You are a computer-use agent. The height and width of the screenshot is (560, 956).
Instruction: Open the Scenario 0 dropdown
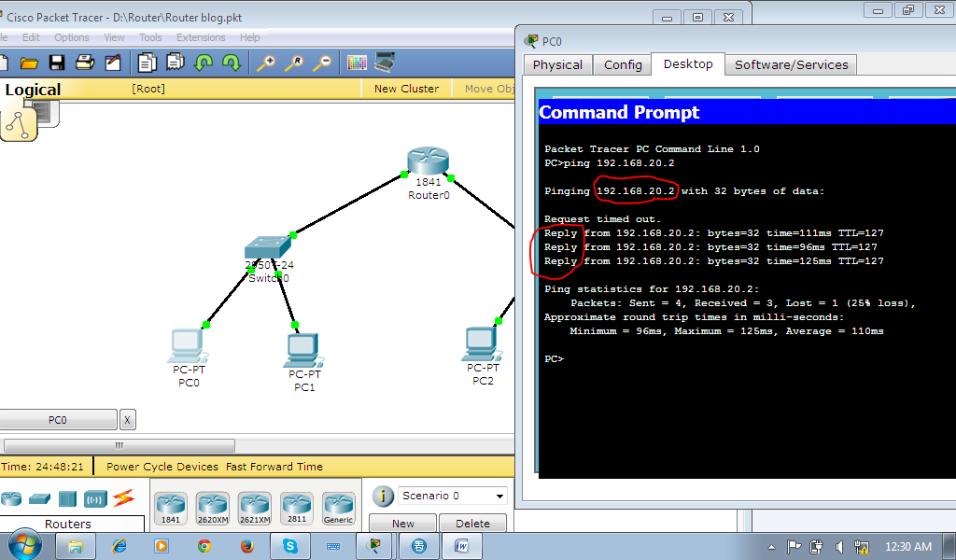pos(453,496)
